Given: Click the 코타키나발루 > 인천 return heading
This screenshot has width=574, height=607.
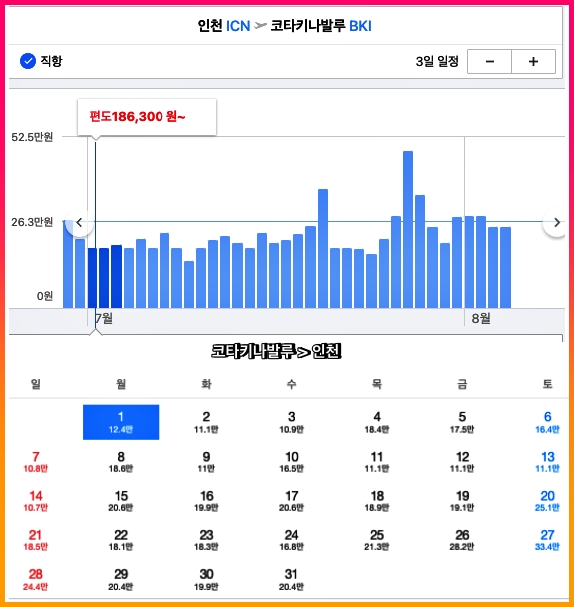Looking at the screenshot, I should tap(276, 351).
